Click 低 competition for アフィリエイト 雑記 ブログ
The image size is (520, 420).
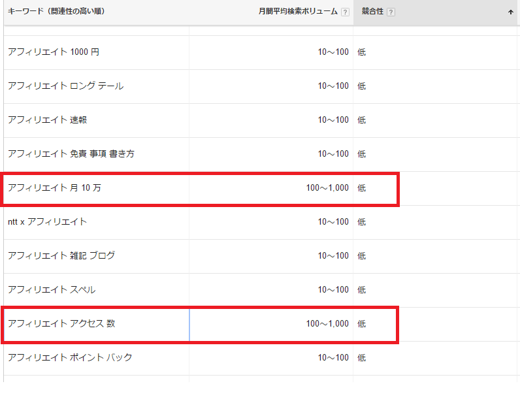(361, 256)
